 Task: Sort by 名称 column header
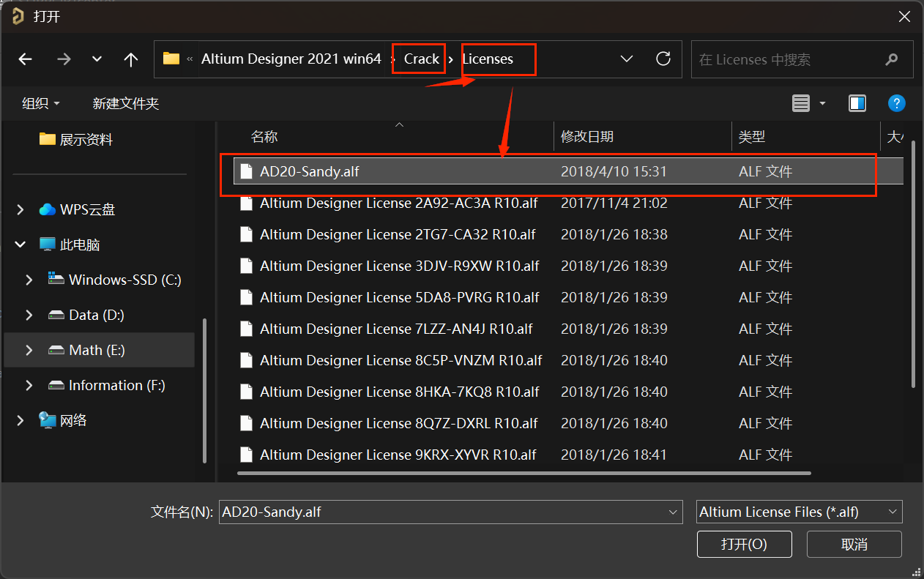pos(264,137)
